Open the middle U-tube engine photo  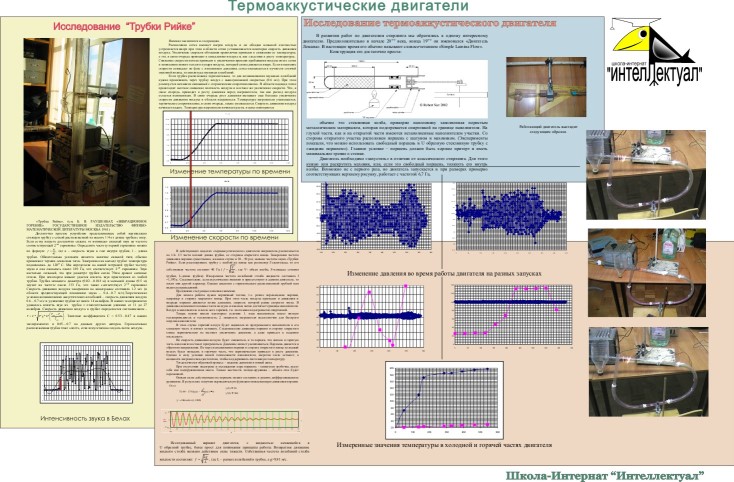(x=647, y=273)
